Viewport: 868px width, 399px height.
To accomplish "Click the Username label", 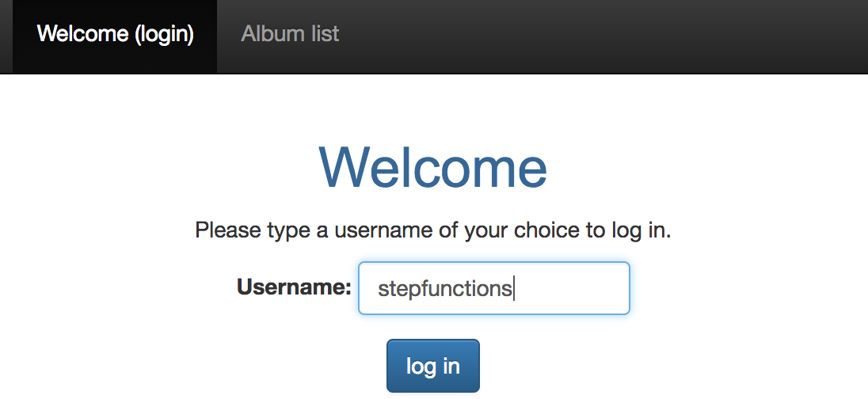I will click(294, 287).
